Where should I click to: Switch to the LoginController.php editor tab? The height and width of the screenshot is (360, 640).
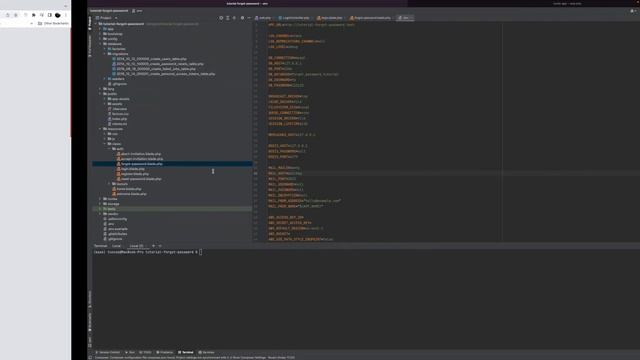(294, 18)
